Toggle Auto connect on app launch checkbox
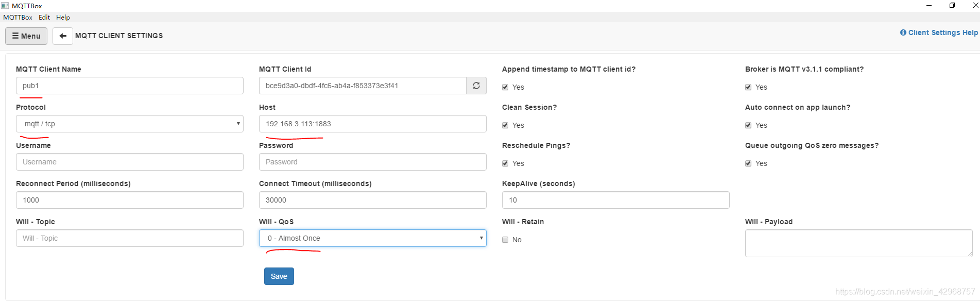Screen dimensions: 980x301 click(748, 125)
